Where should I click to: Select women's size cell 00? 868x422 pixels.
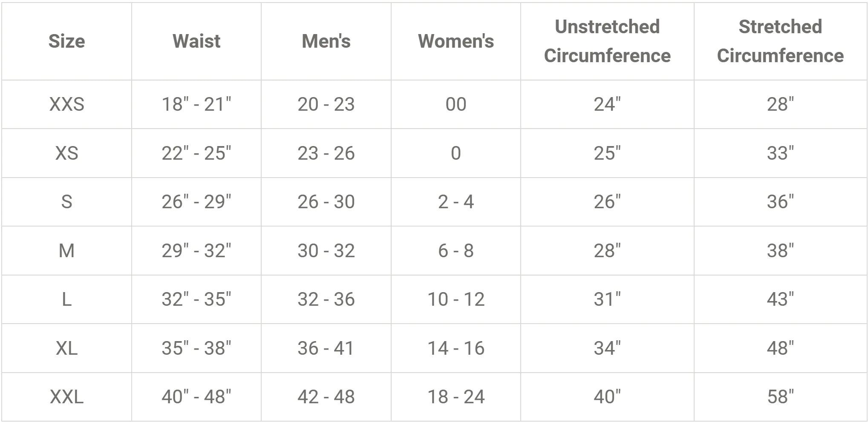click(x=456, y=104)
